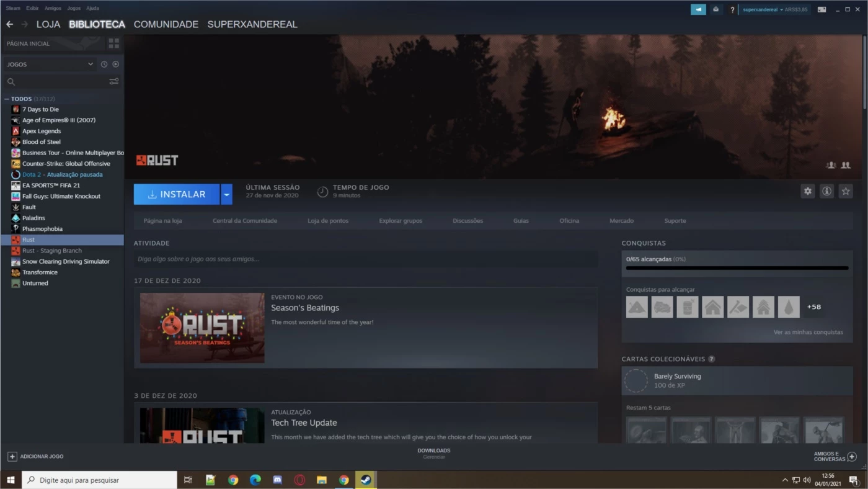Viewport: 868px width, 489px height.
Task: Go back with the left arrow
Action: (9, 24)
